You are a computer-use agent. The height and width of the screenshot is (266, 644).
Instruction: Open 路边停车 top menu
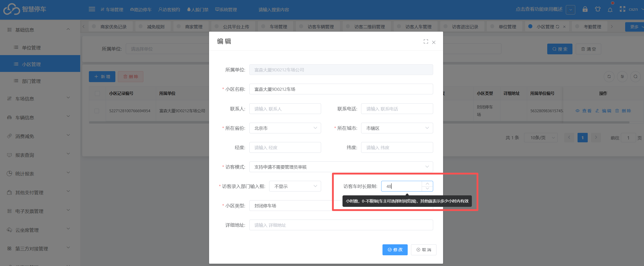click(141, 10)
